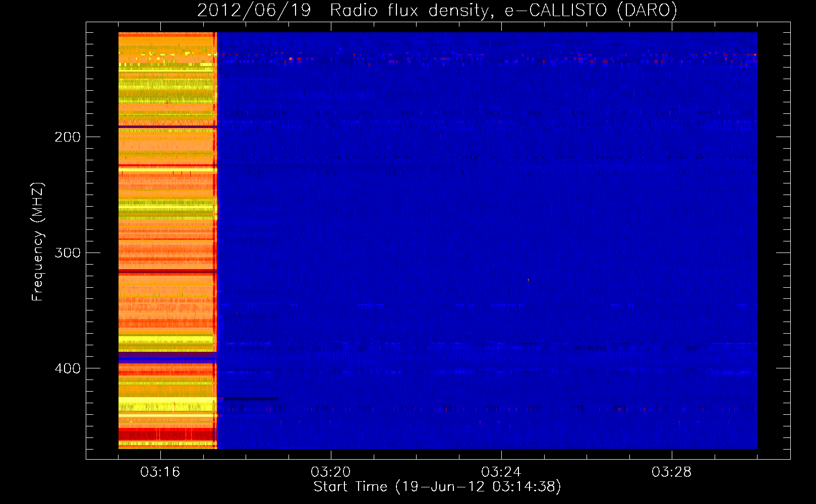Image resolution: width=816 pixels, height=504 pixels.
Task: Click the 03:16 time tick label
Action: 160,472
